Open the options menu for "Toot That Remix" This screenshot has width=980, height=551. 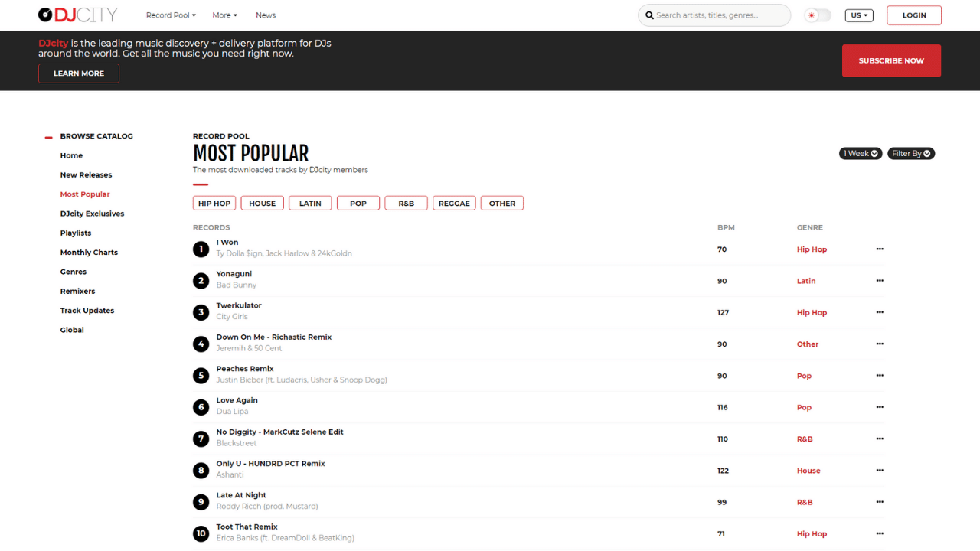[x=879, y=533]
